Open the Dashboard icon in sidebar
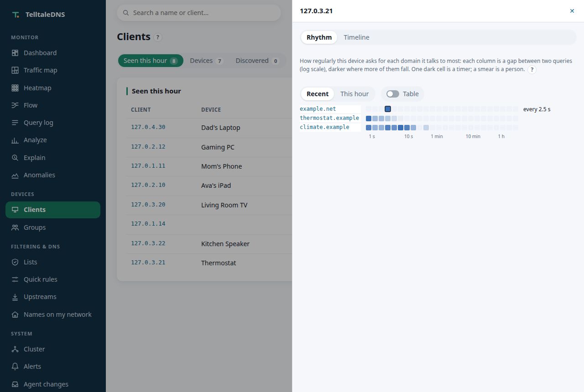Image resolution: width=584 pixels, height=392 pixels. (15, 53)
